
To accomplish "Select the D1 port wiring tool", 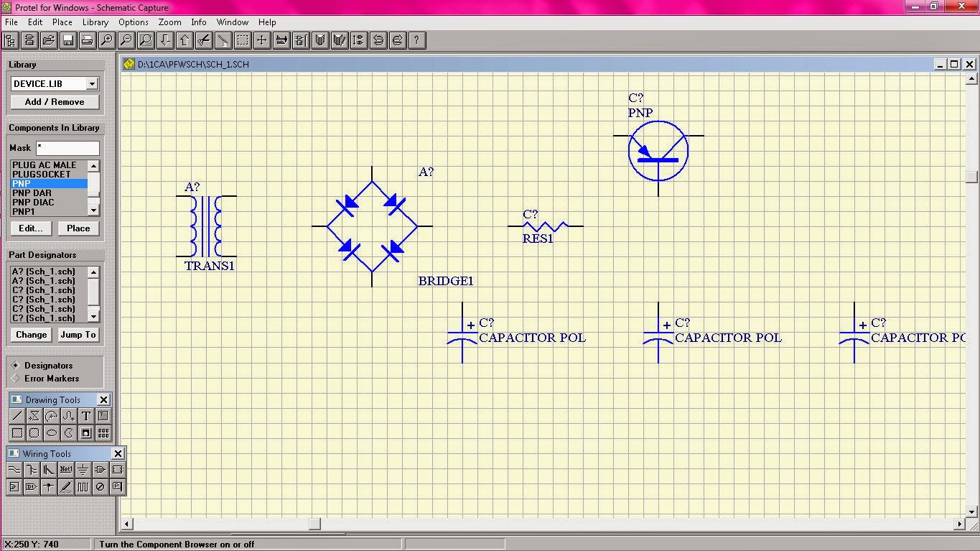I will (32, 487).
